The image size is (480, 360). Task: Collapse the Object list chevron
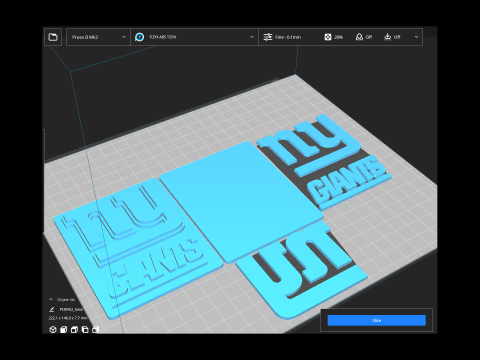coord(51,299)
